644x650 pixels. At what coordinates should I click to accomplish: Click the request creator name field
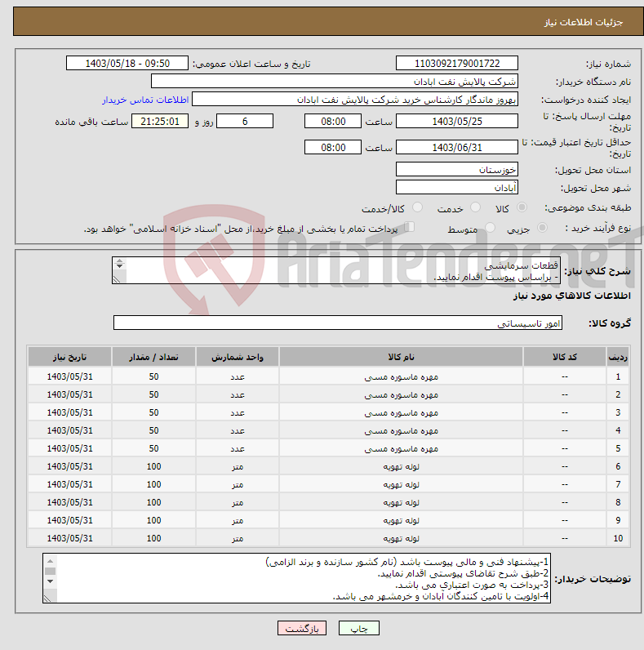[x=355, y=100]
